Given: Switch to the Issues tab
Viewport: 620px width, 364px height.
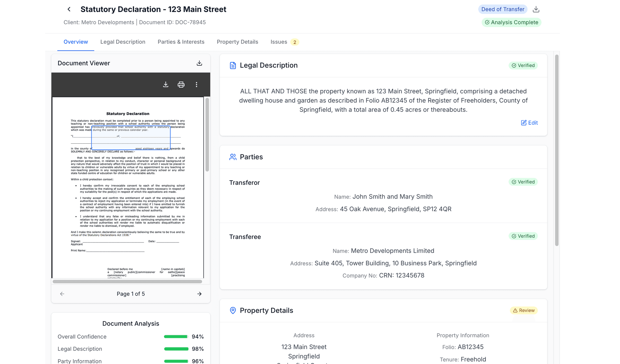Looking at the screenshot, I should pyautogui.click(x=279, y=42).
